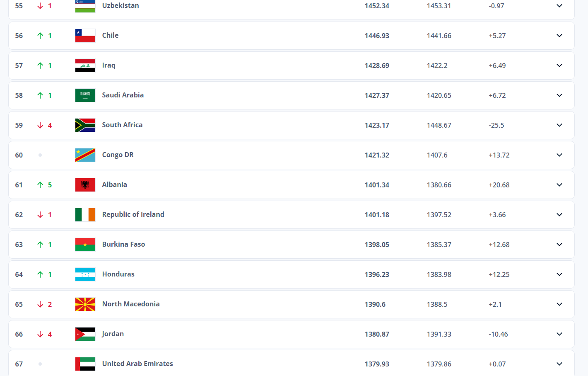Expand the South Africa row details
The width and height of the screenshot is (588, 376).
(559, 125)
